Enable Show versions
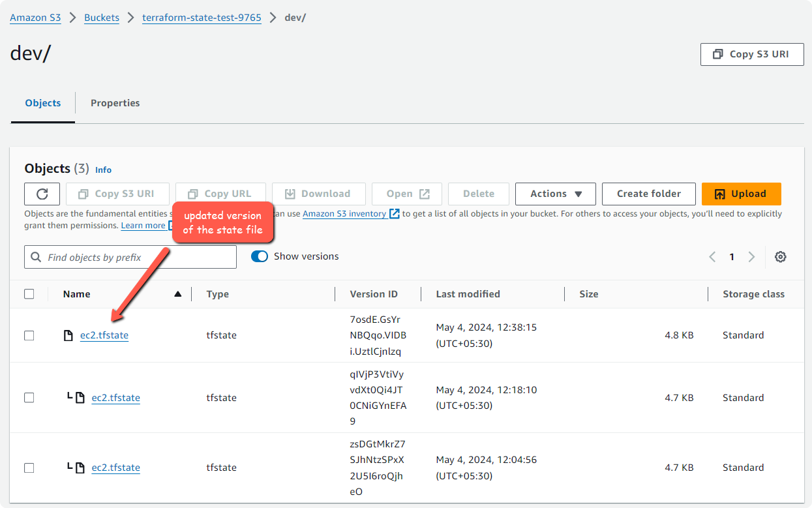Viewport: 812px width, 508px height. (260, 256)
